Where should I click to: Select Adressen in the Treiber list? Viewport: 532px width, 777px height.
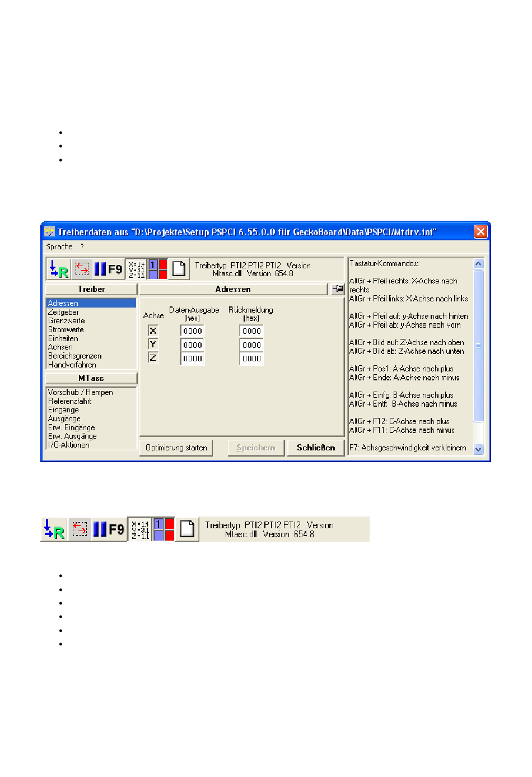(x=91, y=303)
